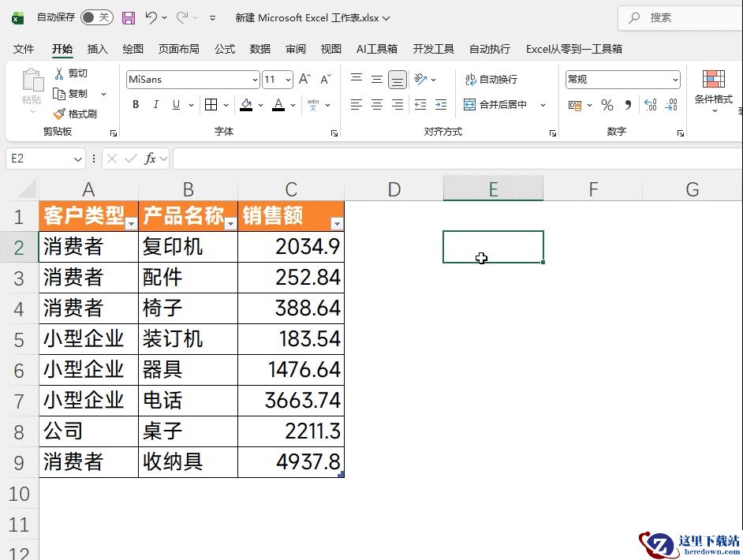Click the increase font size icon

304,79
